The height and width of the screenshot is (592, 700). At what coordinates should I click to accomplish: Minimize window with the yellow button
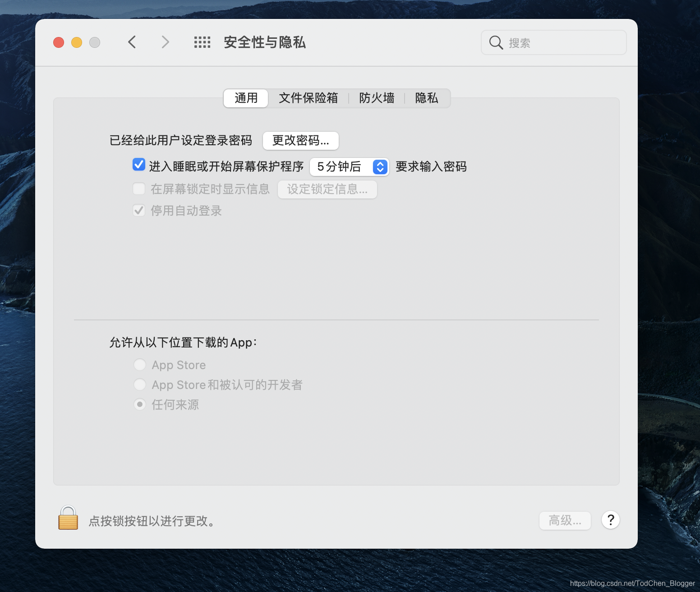[77, 42]
